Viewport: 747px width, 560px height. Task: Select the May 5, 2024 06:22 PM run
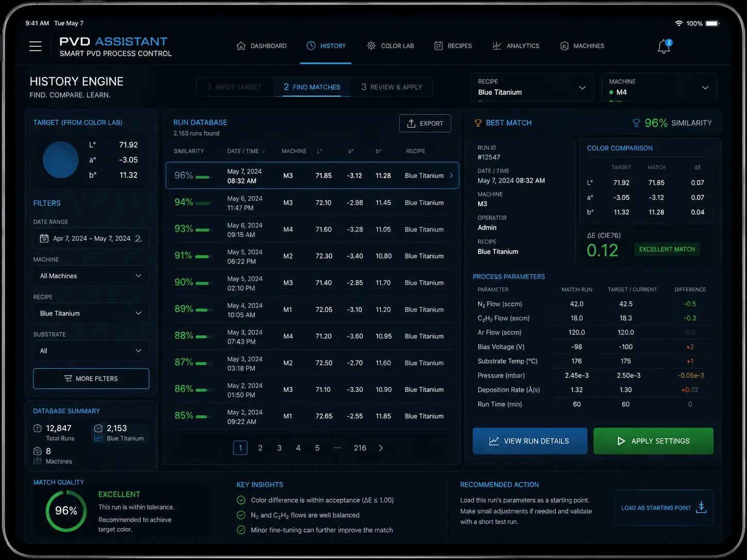pos(312,256)
